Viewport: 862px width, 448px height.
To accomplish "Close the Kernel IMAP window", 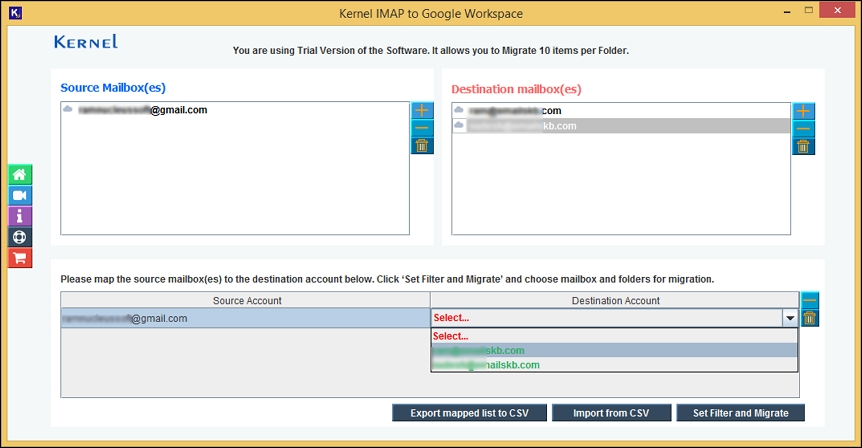I will tap(837, 10).
